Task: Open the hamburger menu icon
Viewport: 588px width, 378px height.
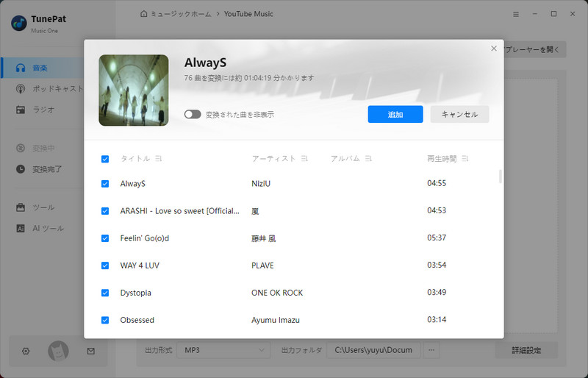Action: [x=516, y=14]
